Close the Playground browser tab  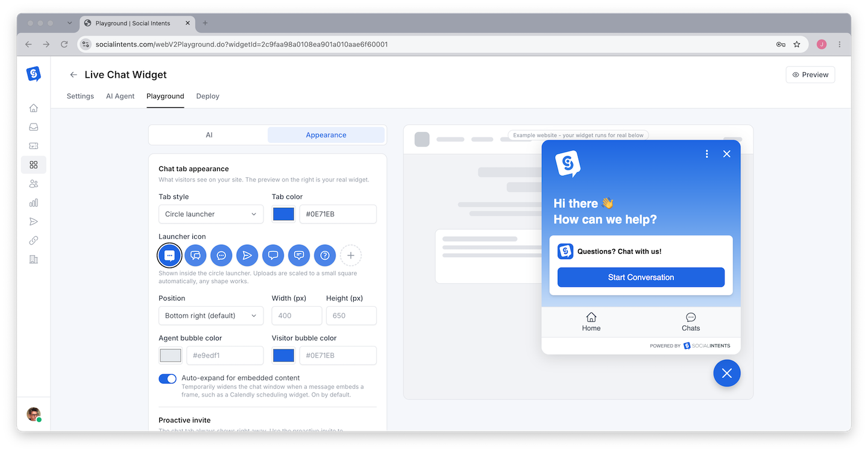pos(188,23)
